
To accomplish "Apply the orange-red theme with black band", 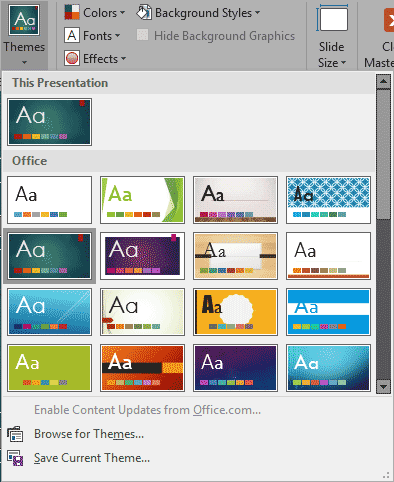I will pyautogui.click(x=142, y=368).
